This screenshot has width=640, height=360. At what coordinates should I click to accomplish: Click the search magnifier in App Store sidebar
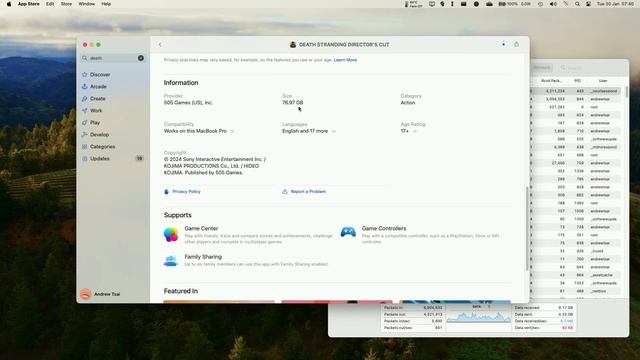(x=85, y=58)
